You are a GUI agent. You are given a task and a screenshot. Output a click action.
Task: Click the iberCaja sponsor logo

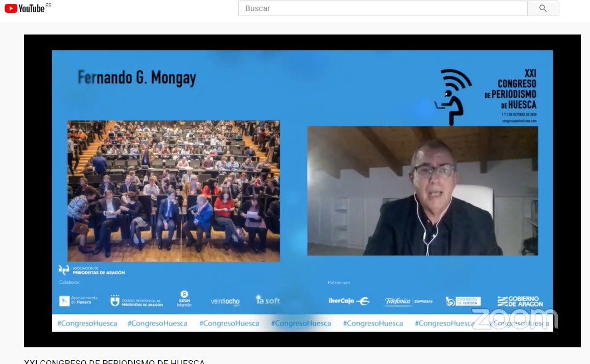[x=349, y=301]
